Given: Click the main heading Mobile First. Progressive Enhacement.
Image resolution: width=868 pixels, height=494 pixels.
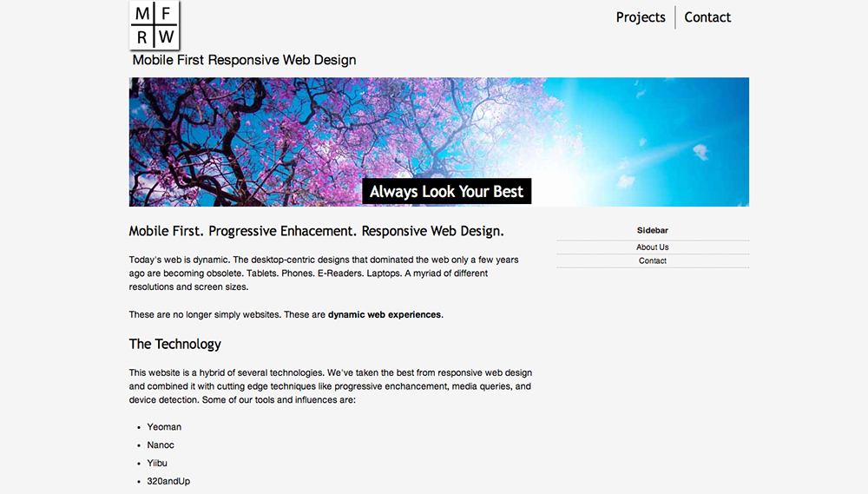Looking at the screenshot, I should click(x=317, y=231).
